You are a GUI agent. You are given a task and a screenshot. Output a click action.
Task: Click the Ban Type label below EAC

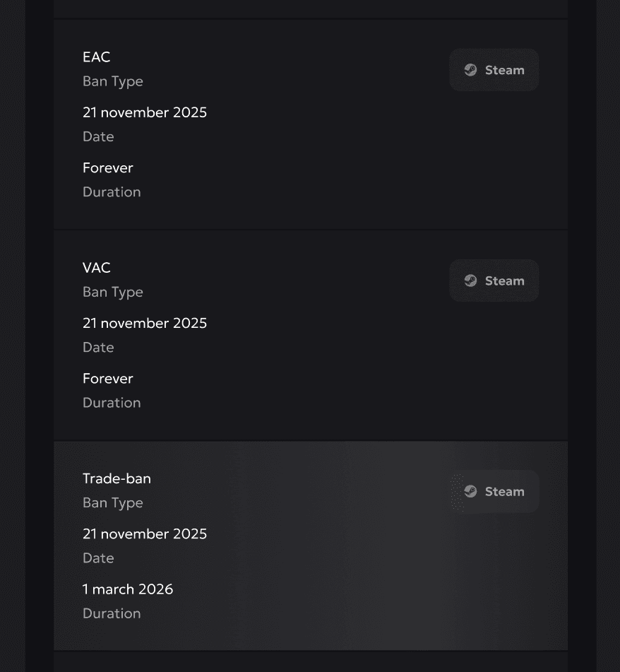pos(112,81)
